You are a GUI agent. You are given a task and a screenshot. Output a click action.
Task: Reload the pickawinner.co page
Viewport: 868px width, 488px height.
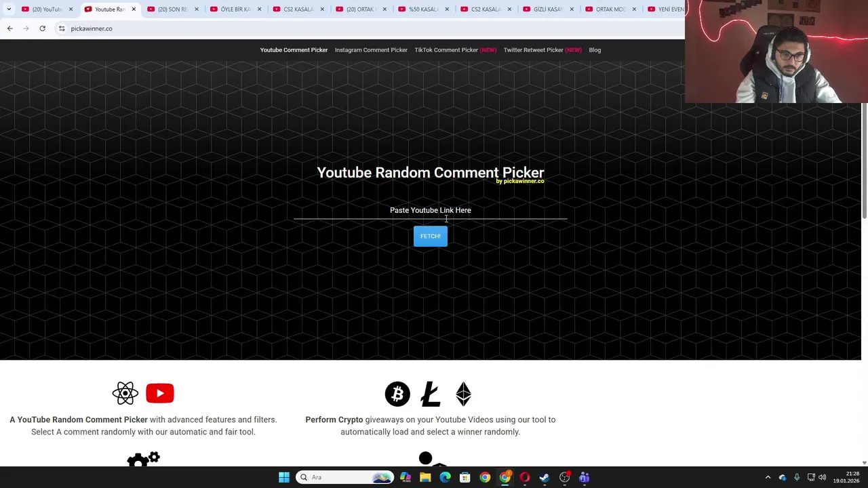click(x=42, y=28)
